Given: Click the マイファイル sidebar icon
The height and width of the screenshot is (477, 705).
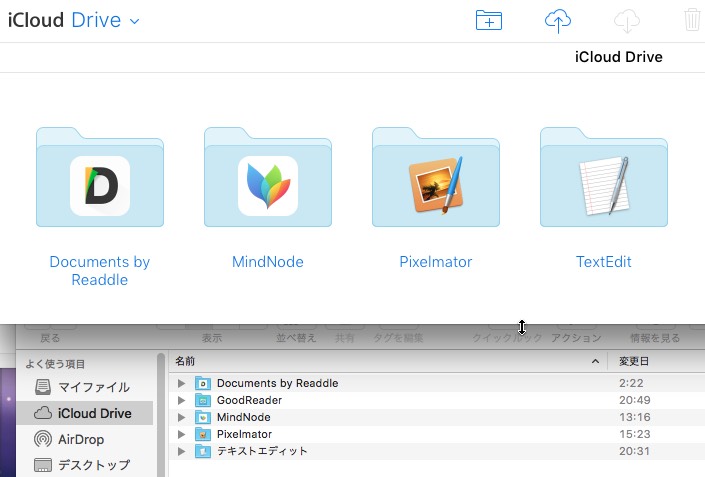Looking at the screenshot, I should (43, 387).
